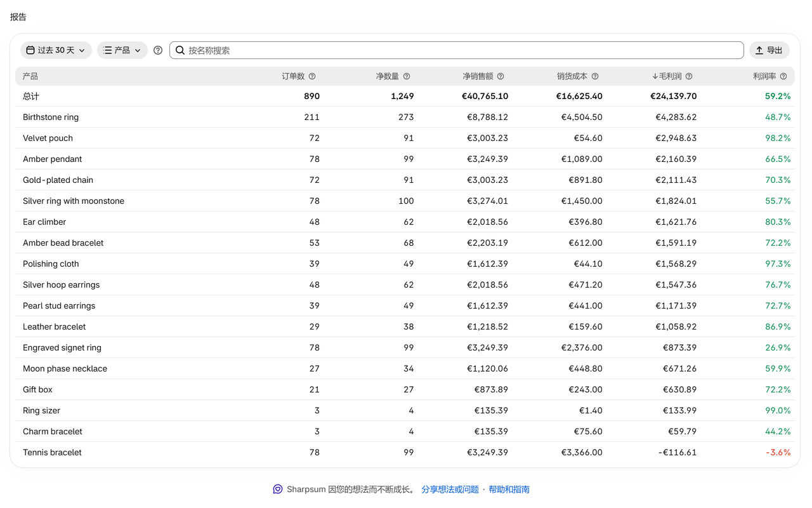812x508 pixels.
Task: Click the Moon phase necklace product name
Action: [65, 368]
